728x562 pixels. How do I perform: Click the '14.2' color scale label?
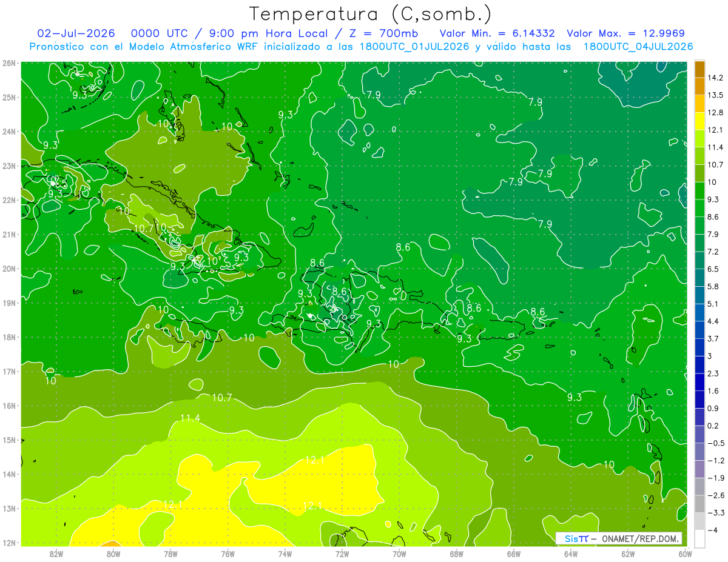[715, 78]
